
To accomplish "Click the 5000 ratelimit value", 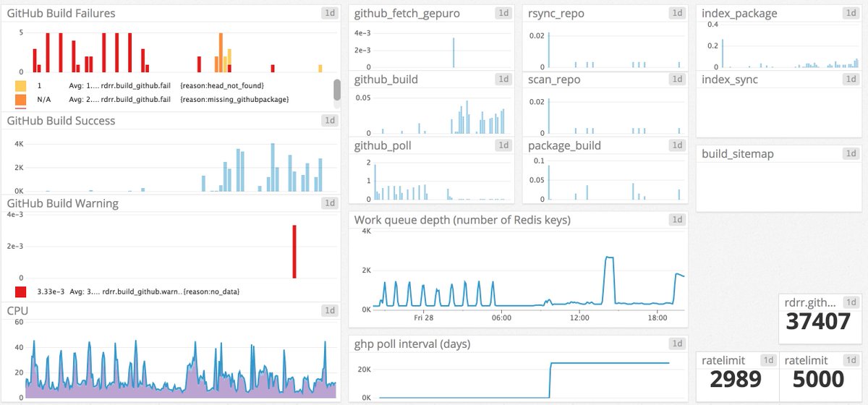I will click(x=820, y=379).
